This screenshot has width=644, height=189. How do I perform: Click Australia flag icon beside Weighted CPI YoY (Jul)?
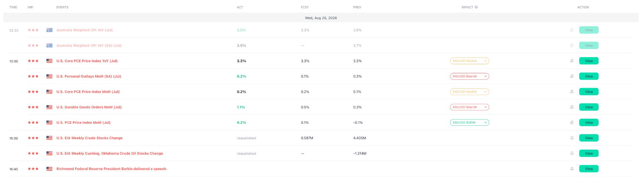tap(49, 30)
